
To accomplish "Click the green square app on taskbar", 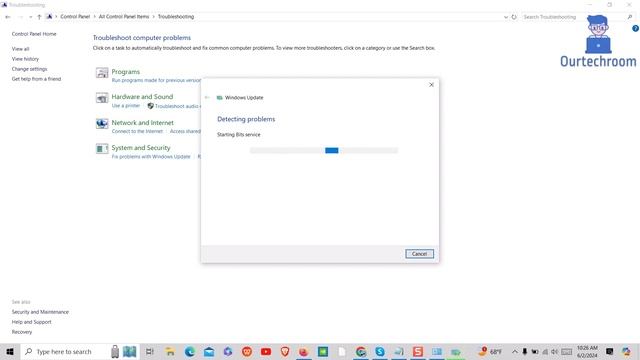I will [x=323, y=351].
